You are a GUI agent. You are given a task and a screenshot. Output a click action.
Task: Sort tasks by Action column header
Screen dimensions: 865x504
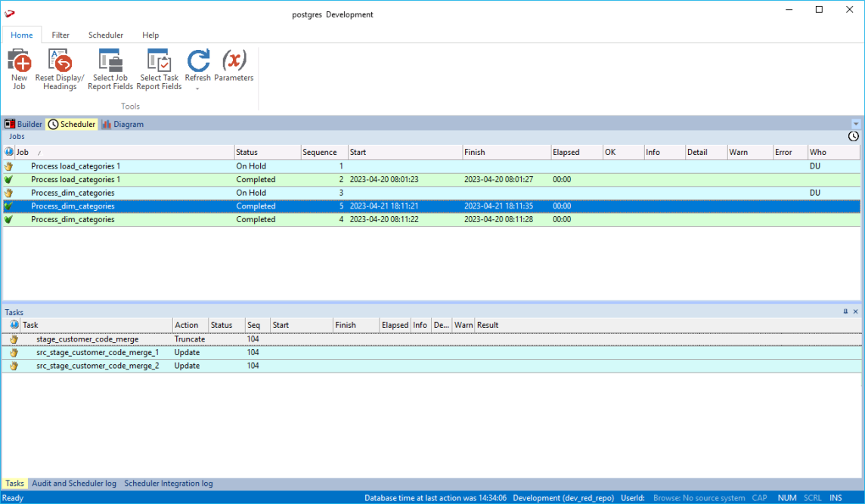coord(190,325)
